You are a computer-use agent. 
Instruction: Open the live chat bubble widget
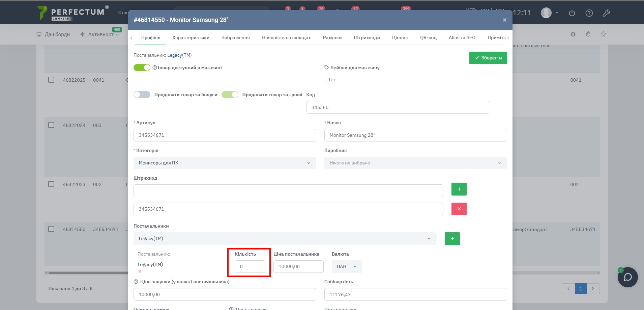(x=627, y=277)
